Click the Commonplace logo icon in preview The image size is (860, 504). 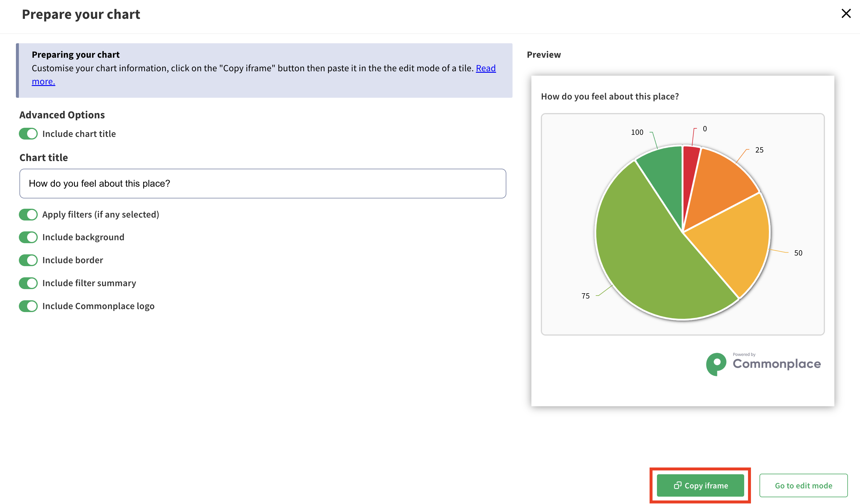click(716, 364)
